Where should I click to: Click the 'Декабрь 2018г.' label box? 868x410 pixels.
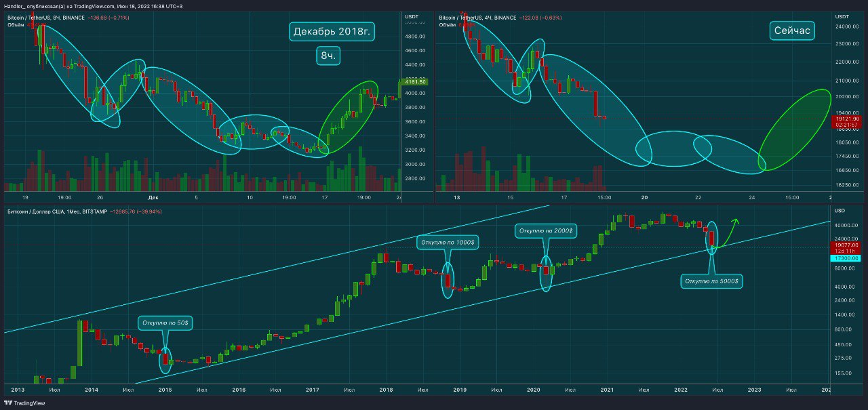pyautogui.click(x=332, y=31)
